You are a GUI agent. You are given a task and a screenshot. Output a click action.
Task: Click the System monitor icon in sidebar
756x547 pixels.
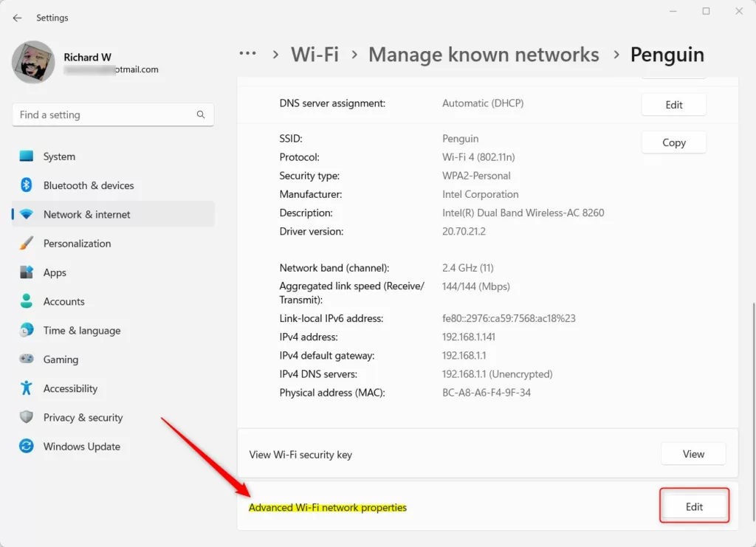pos(27,156)
